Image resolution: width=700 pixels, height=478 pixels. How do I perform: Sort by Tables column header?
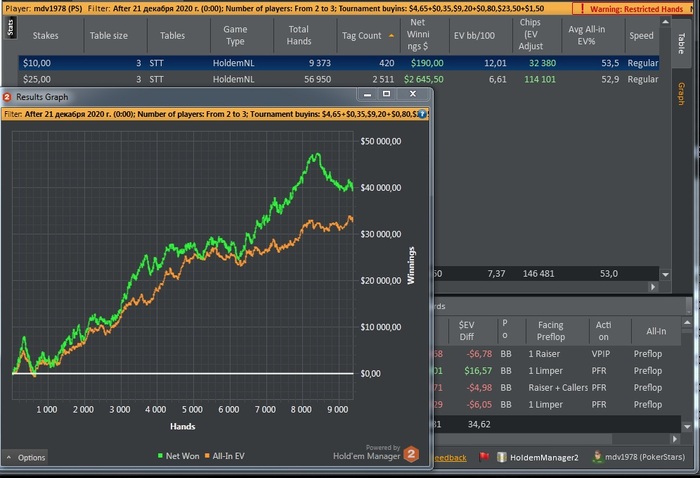[172, 36]
